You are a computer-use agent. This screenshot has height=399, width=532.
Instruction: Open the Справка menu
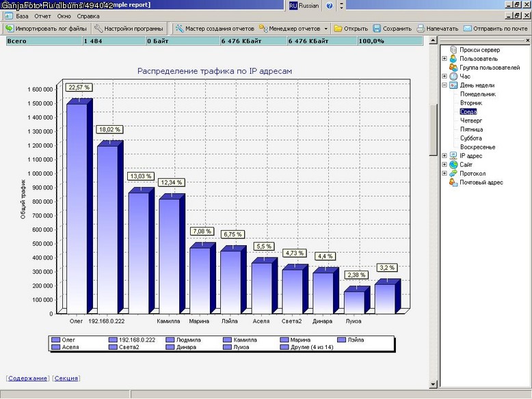(x=88, y=16)
